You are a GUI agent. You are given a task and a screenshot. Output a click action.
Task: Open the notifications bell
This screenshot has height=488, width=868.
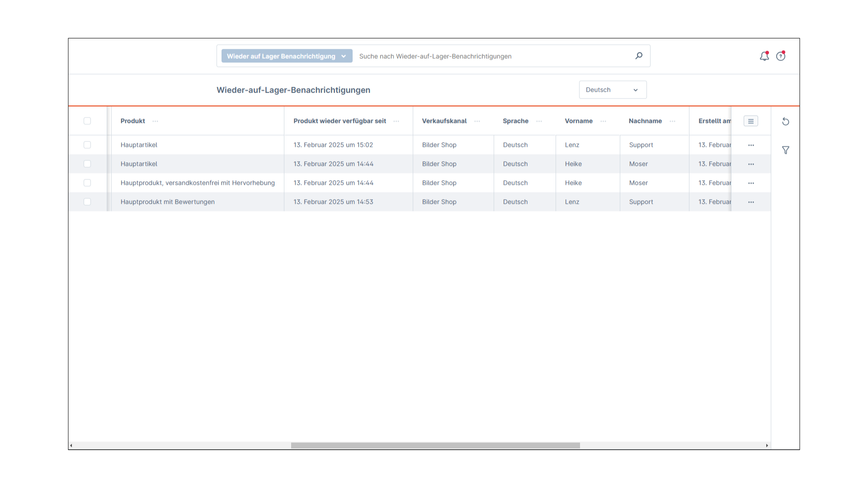(764, 56)
